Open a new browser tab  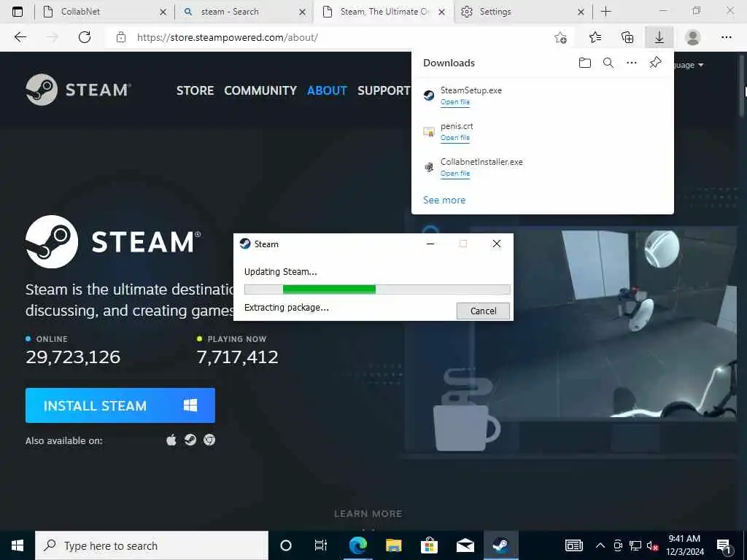click(605, 12)
